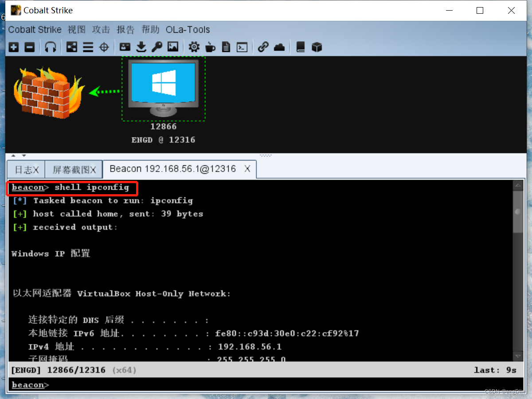The width and height of the screenshot is (532, 399).
Task: Click the 'last: 9s' status indicator
Action: (x=495, y=370)
